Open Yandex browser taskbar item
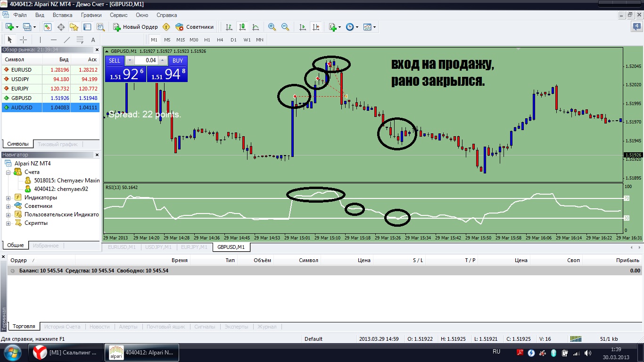 tap(66, 353)
